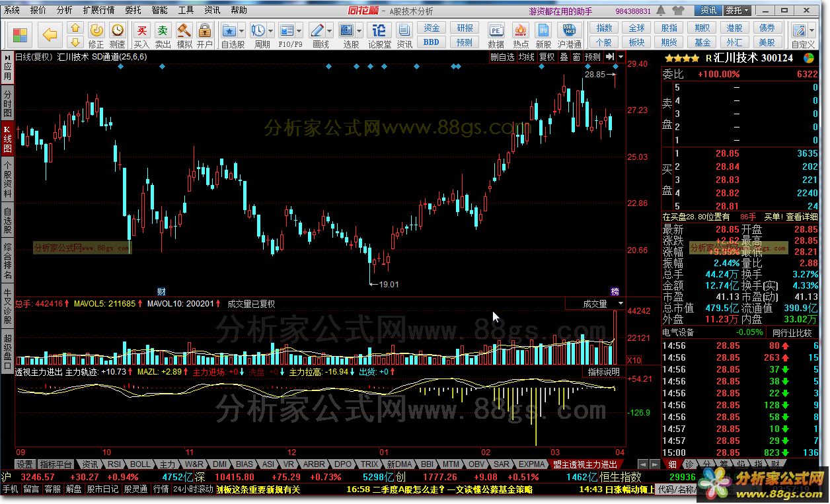
Task: Open the 热点 hot flame icon
Action: click(x=521, y=31)
